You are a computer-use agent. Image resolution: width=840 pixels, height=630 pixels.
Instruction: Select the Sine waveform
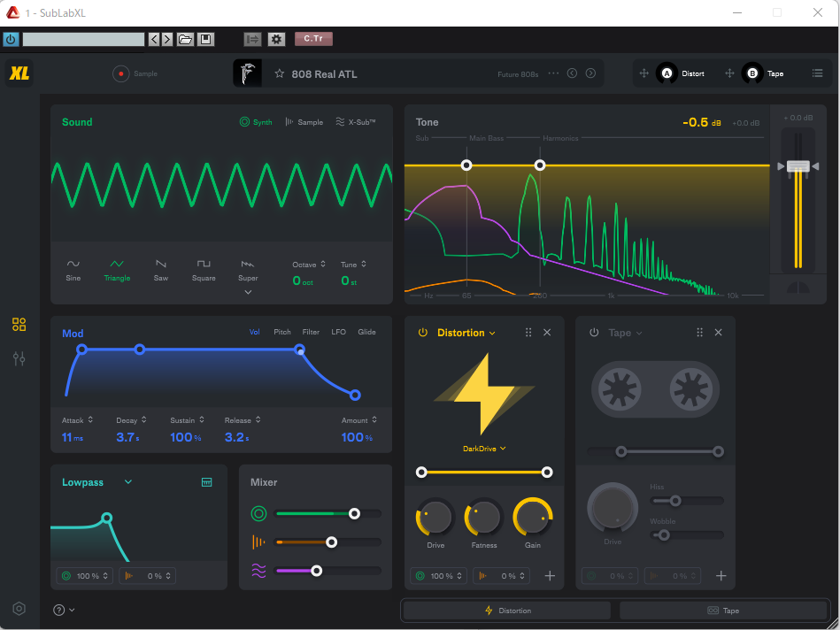coord(73,271)
